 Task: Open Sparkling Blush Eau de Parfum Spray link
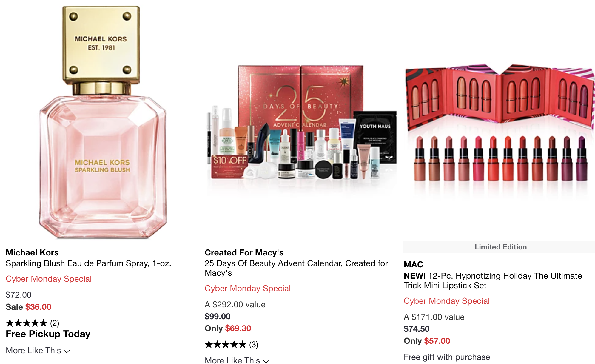pos(88,263)
